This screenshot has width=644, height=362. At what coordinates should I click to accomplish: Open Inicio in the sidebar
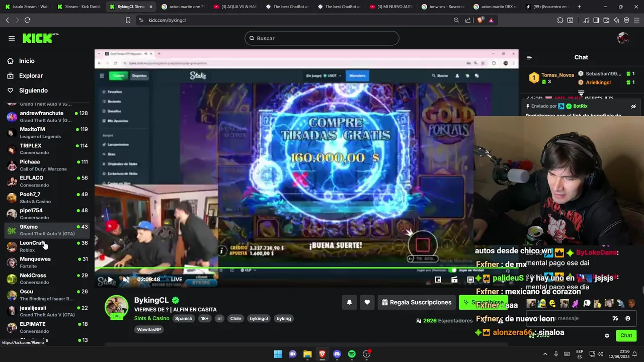27,61
